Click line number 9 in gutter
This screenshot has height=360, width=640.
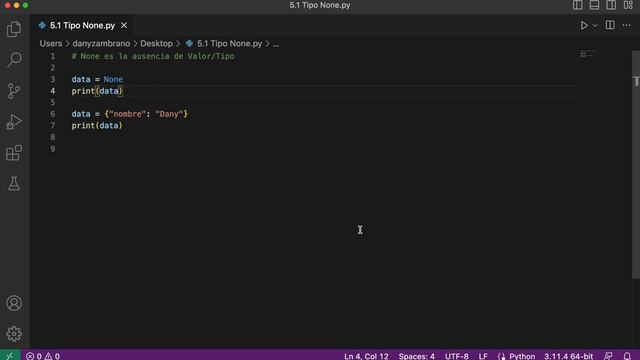[x=53, y=149]
